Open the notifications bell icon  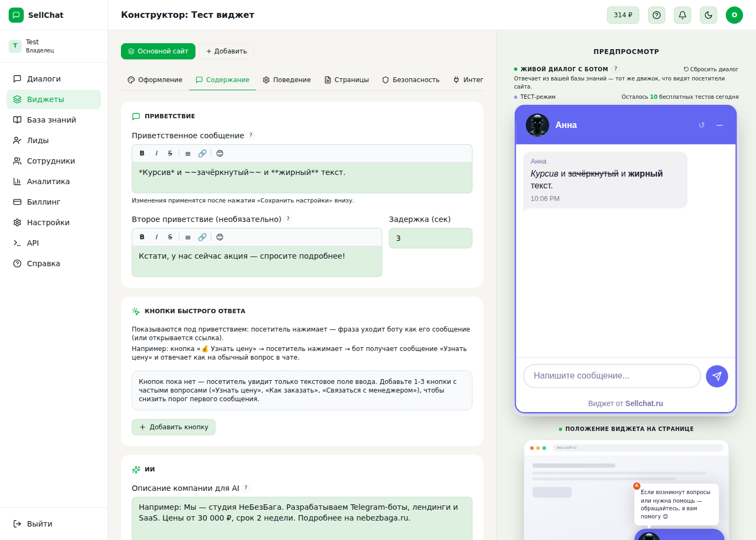[683, 15]
